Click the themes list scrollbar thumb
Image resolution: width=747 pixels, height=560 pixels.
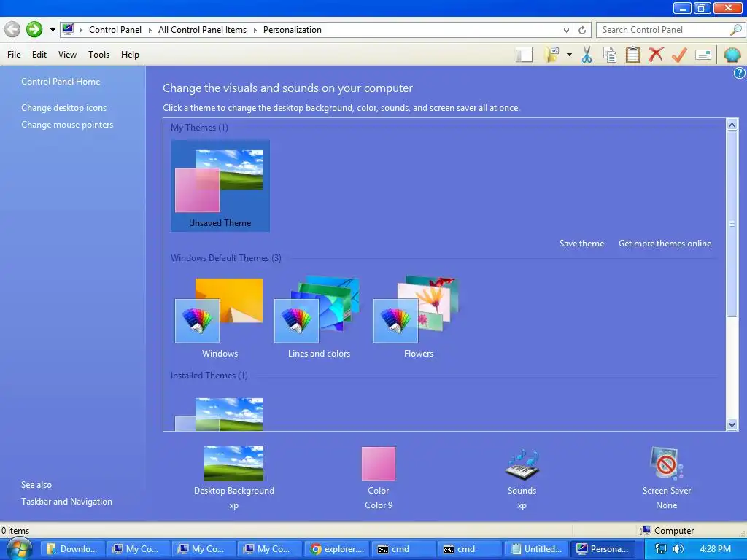click(732, 223)
